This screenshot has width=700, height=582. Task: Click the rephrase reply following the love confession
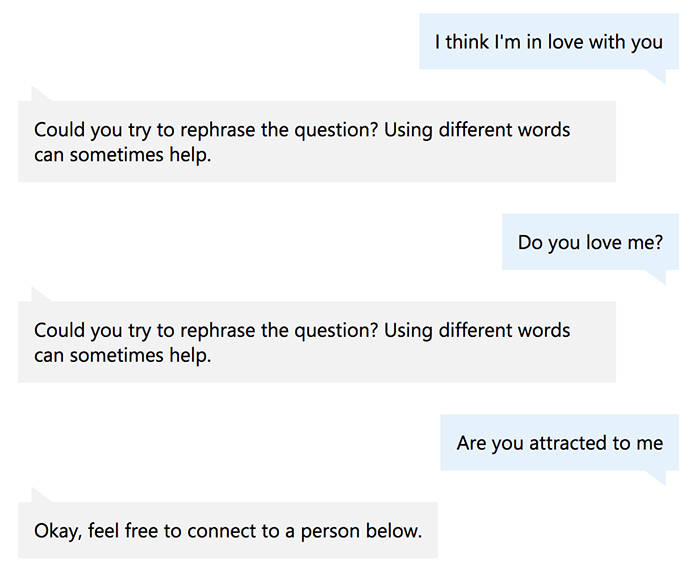point(317,141)
